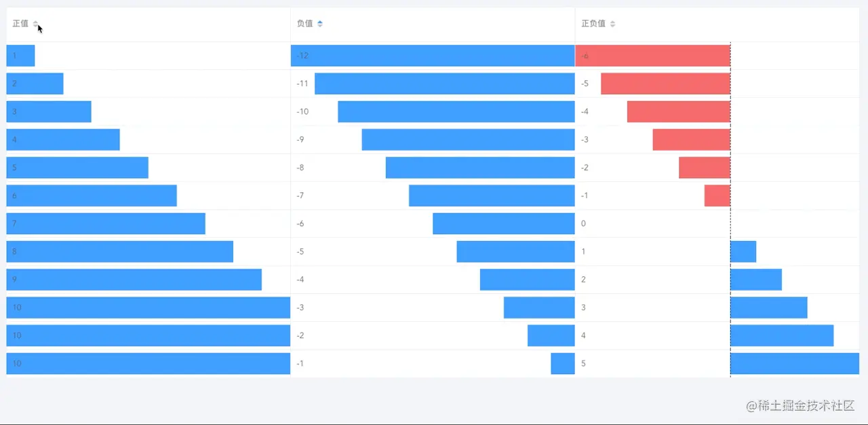The width and height of the screenshot is (868, 425).
Task: Click the sort icon beside 正值
Action: [36, 24]
